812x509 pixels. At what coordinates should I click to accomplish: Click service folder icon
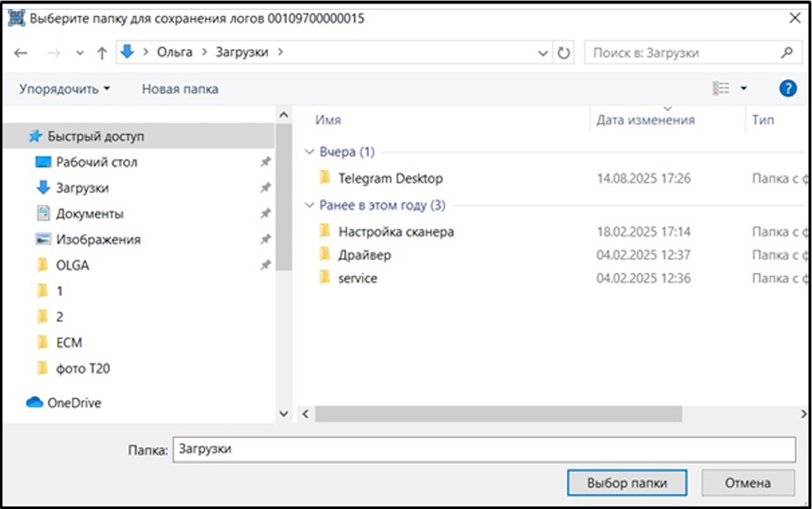325,277
